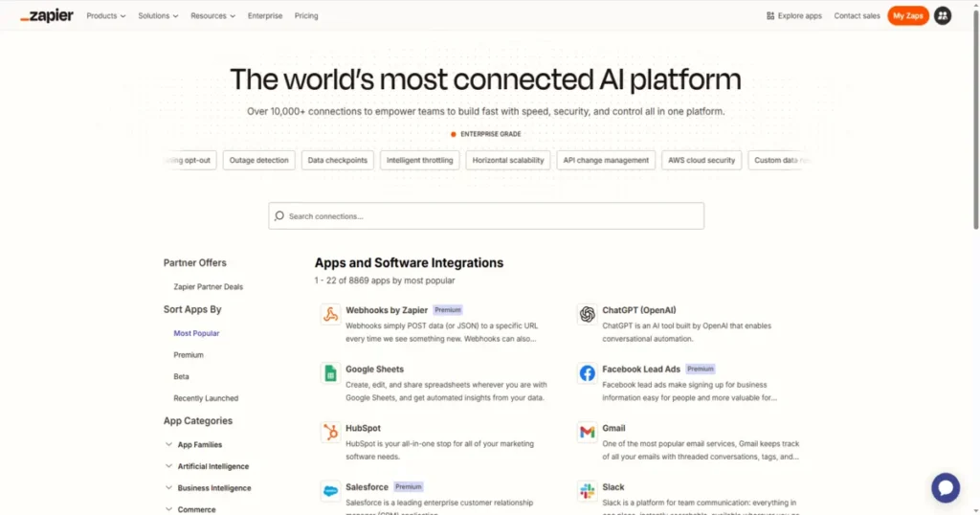980x515 pixels.
Task: Sort apps by Most Popular
Action: [196, 333]
